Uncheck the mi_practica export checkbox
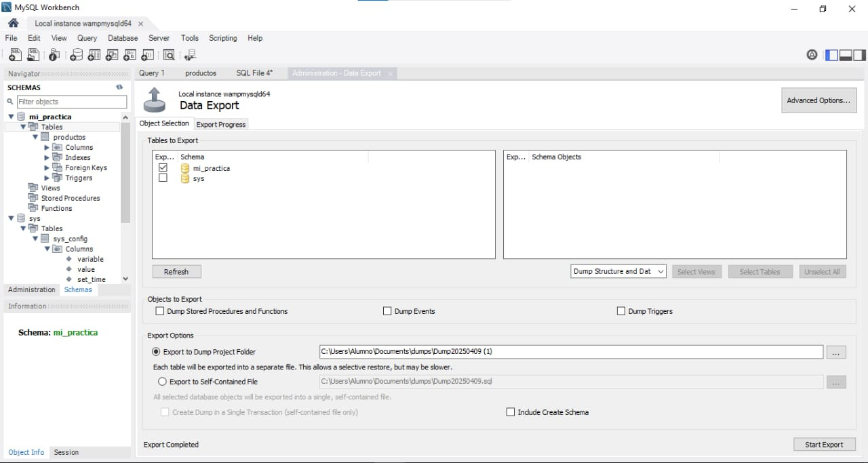Image resolution: width=868 pixels, height=463 pixels. [163, 167]
